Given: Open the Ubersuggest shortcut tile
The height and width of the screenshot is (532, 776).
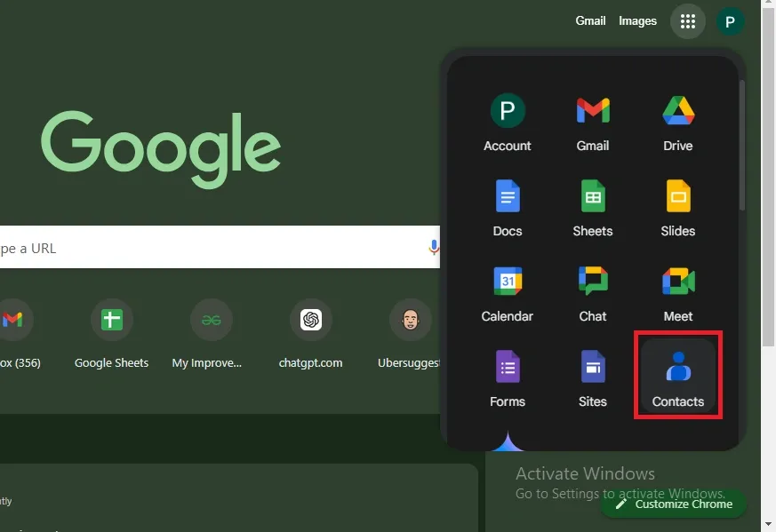Looking at the screenshot, I should 410,334.
